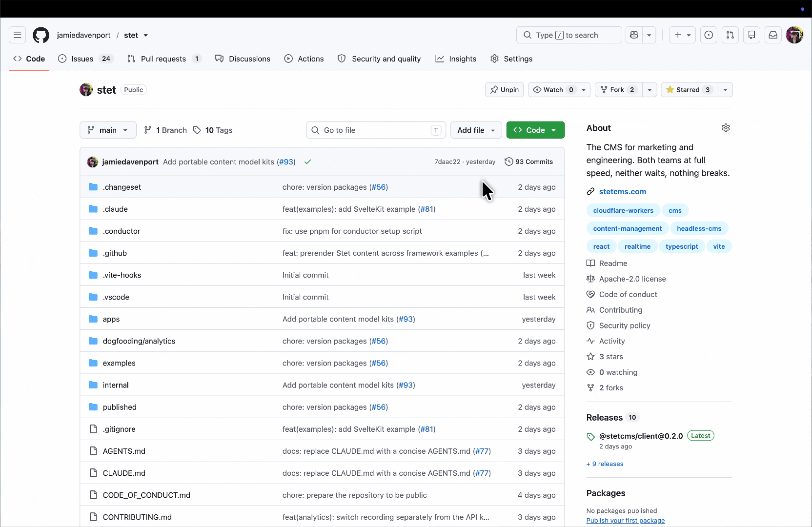This screenshot has width=812, height=527.
Task: Open user profile avatar menu
Action: [x=794, y=35]
